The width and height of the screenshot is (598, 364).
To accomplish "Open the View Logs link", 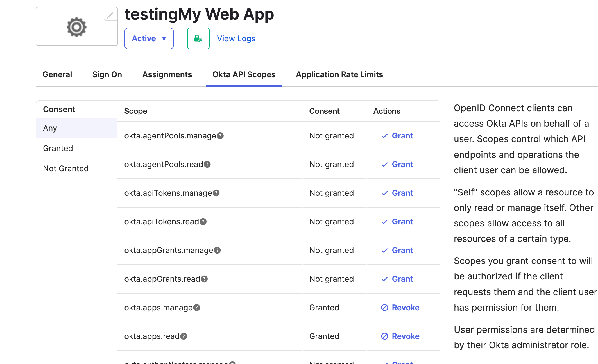I will point(236,38).
